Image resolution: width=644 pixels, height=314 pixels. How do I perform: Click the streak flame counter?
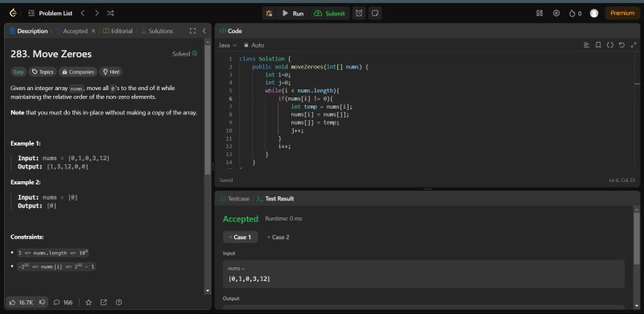point(575,13)
